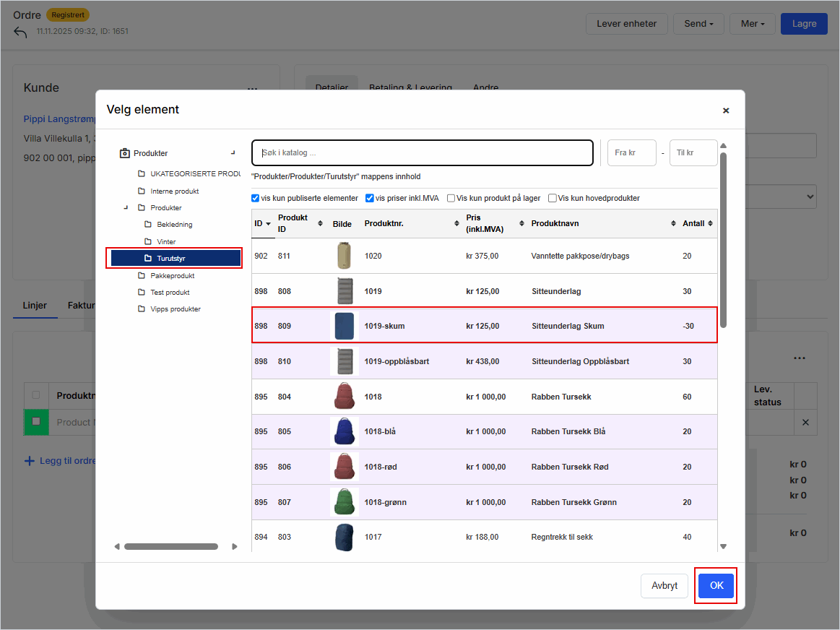840x630 pixels.
Task: Select the Vinter folder in tree
Action: tap(166, 241)
